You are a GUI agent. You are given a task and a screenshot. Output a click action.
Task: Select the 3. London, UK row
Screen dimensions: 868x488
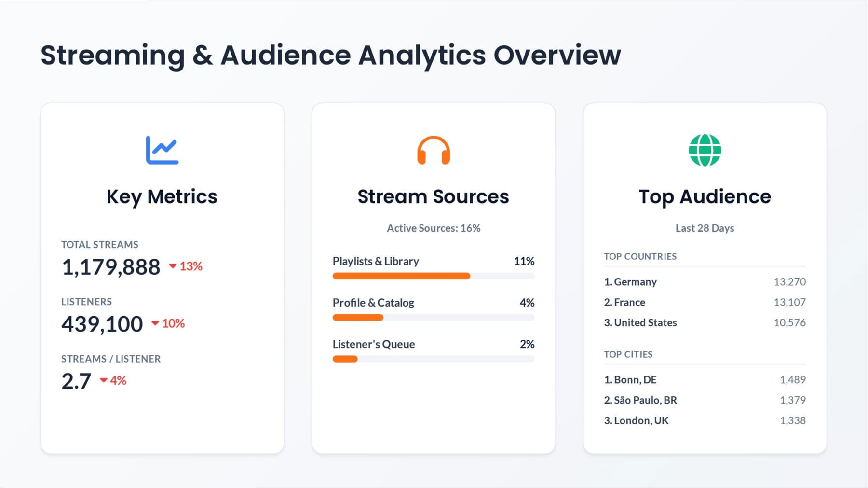(x=705, y=420)
